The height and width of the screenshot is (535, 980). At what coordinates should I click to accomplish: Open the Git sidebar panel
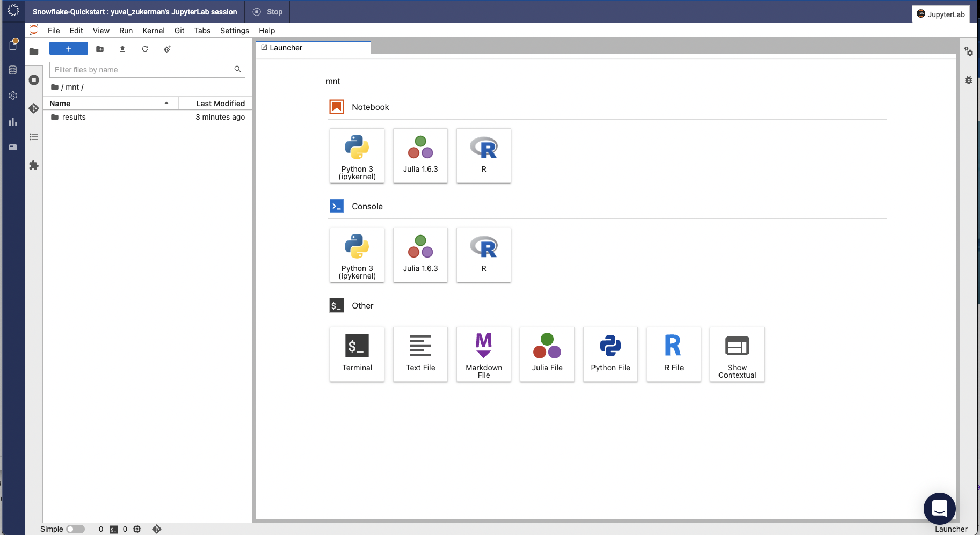click(x=34, y=108)
